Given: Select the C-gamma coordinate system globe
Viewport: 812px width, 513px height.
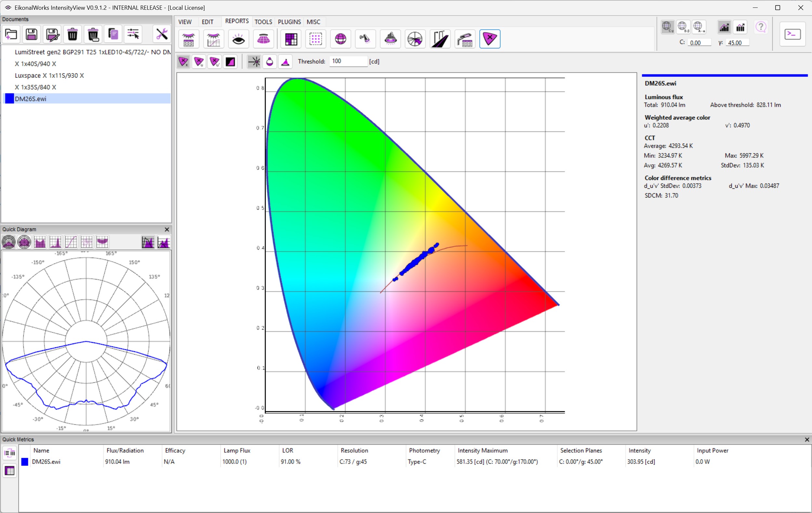Looking at the screenshot, I should pos(667,27).
